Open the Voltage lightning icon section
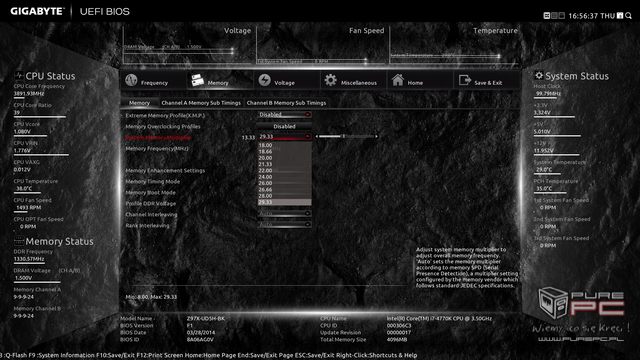This screenshot has height=360, width=640. tap(264, 80)
